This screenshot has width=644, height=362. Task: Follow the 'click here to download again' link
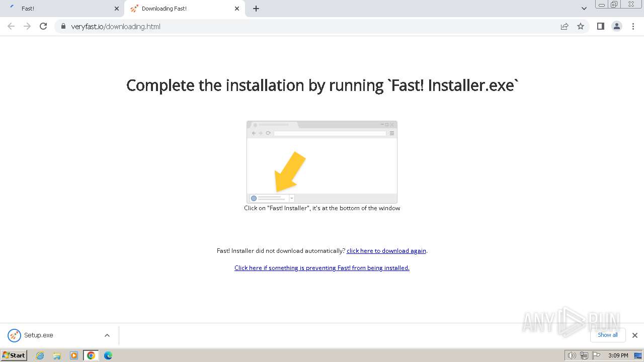coord(386,251)
